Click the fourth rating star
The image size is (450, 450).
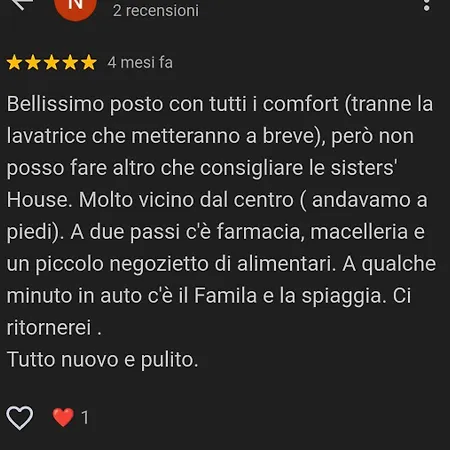tap(71, 62)
